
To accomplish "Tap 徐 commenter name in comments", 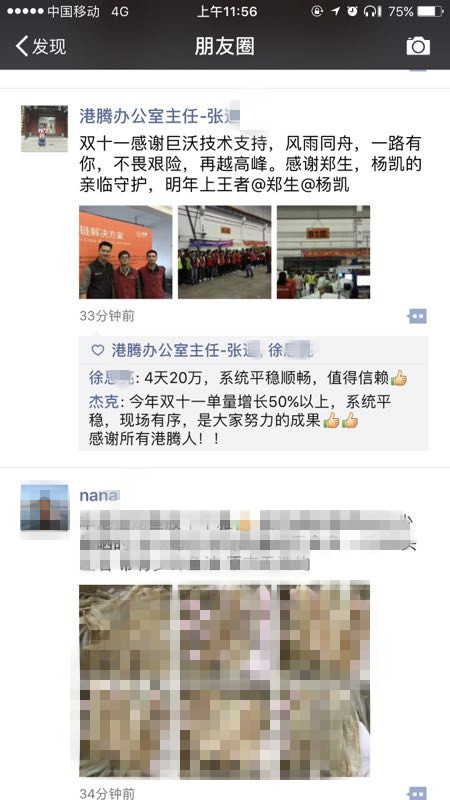I will pos(112,378).
